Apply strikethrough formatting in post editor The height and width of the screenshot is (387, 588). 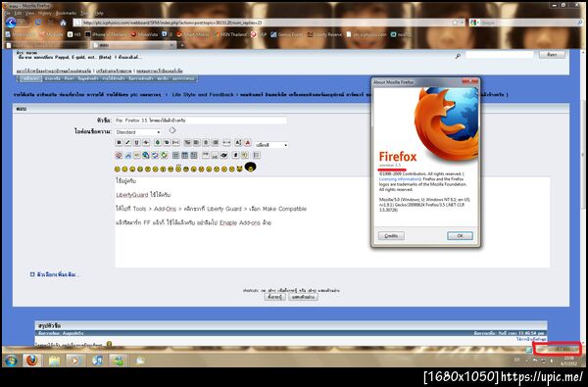(146, 142)
